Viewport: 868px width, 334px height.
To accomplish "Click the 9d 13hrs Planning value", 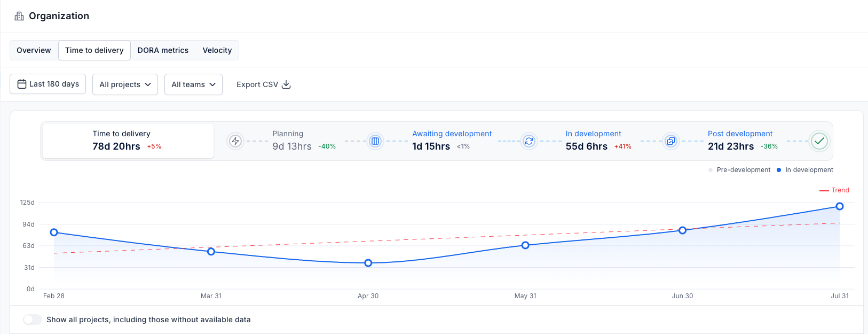I will [x=292, y=146].
